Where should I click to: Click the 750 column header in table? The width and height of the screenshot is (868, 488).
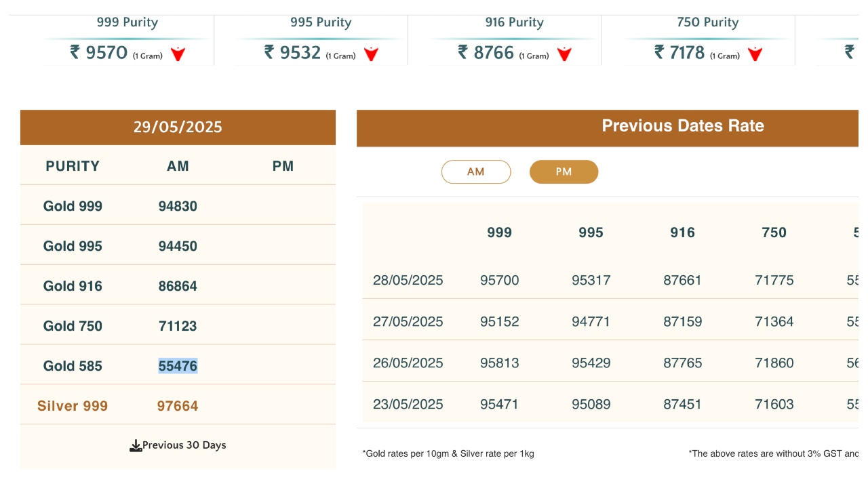(x=774, y=233)
